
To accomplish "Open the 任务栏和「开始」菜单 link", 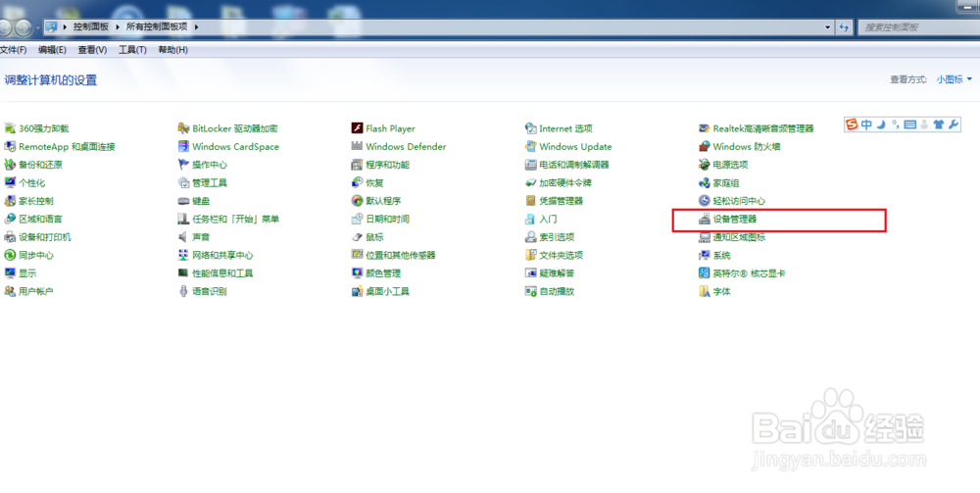I will click(235, 220).
